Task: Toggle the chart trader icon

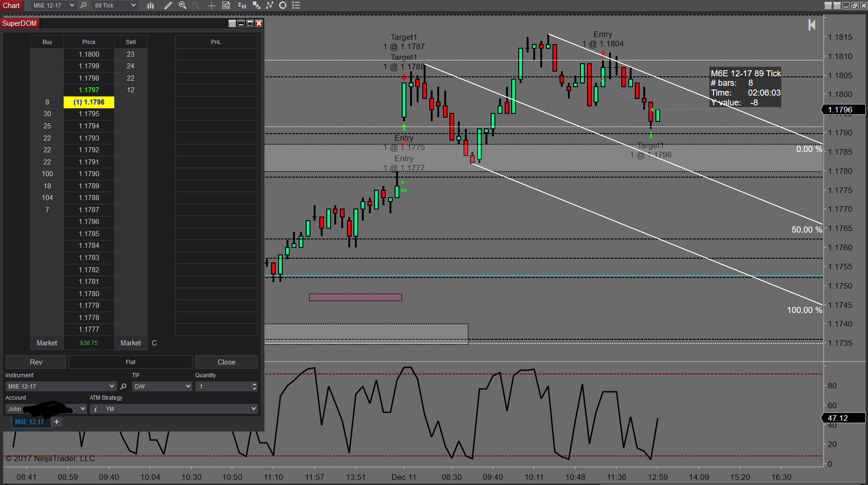Action: [x=242, y=5]
